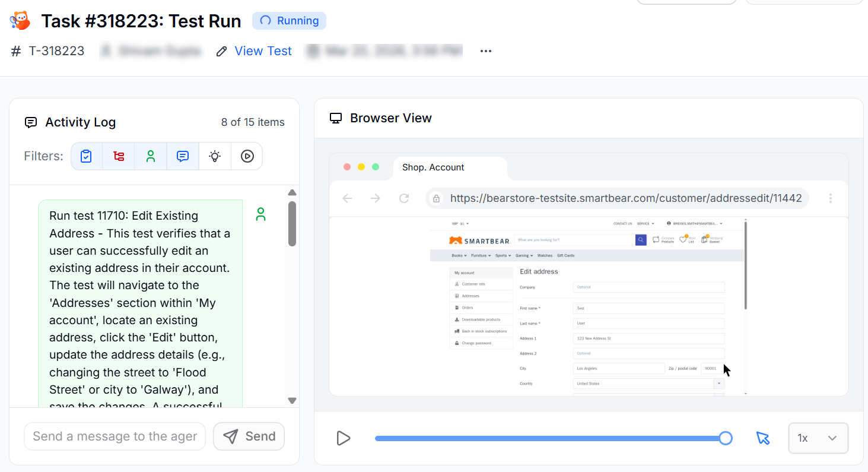Click the play button under Browser View
This screenshot has height=472, width=868.
343,438
